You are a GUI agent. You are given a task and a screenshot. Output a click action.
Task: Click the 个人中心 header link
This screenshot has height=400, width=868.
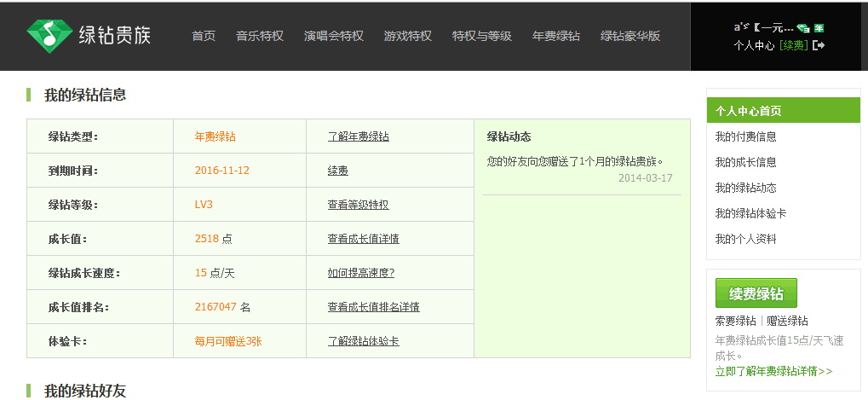[x=754, y=46]
